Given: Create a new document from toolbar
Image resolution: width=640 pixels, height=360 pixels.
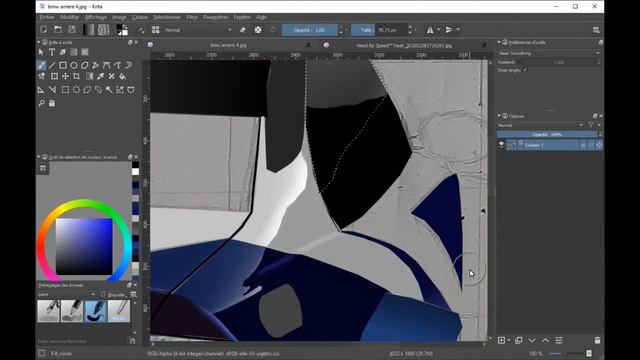Looking at the screenshot, I should pos(44,30).
